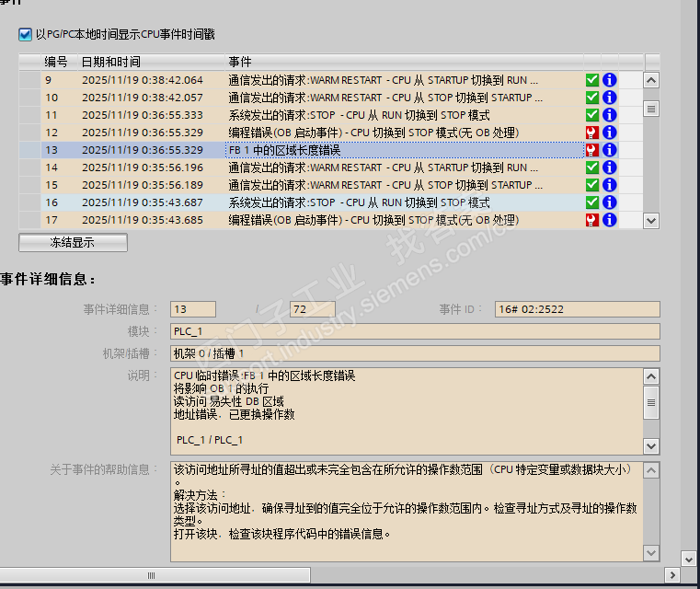Select row 11 系统发出的请求 STOP event

pyautogui.click(x=331, y=115)
